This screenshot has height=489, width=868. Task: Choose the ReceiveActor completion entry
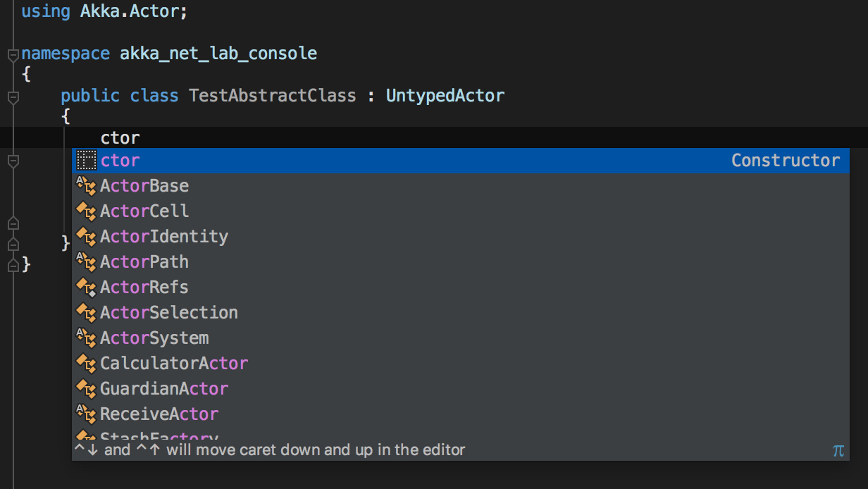tap(159, 414)
